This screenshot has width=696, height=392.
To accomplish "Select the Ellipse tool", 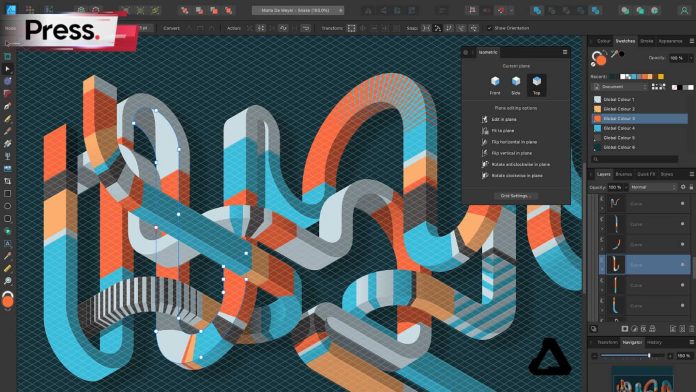I will click(x=8, y=206).
